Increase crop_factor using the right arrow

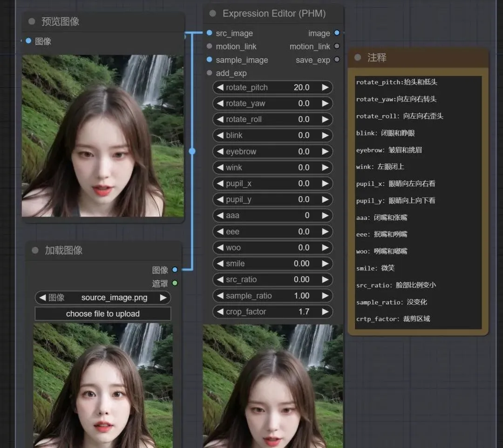(x=325, y=312)
